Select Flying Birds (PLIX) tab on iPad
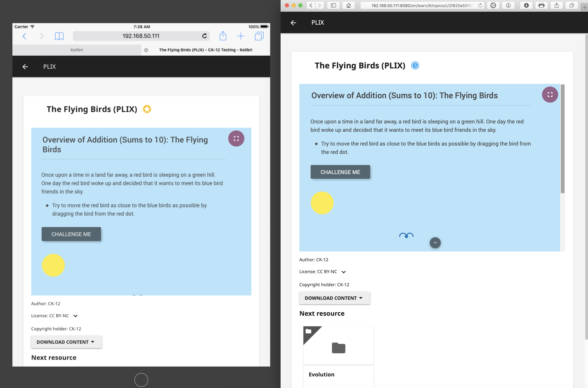This screenshot has height=388, width=588. 206,50
